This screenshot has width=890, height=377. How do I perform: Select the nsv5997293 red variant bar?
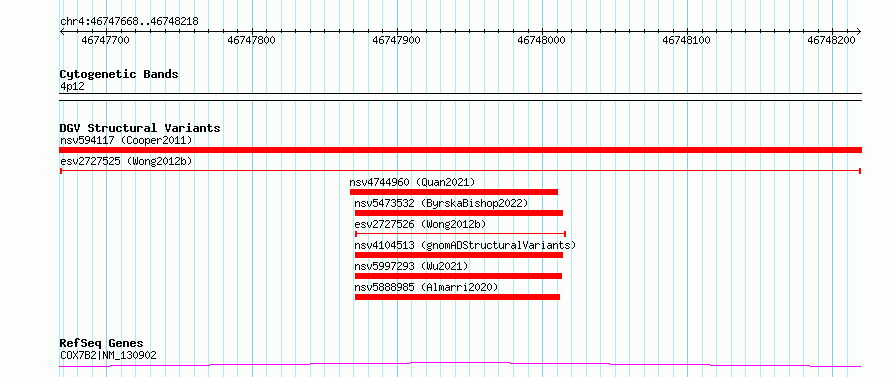click(x=458, y=276)
